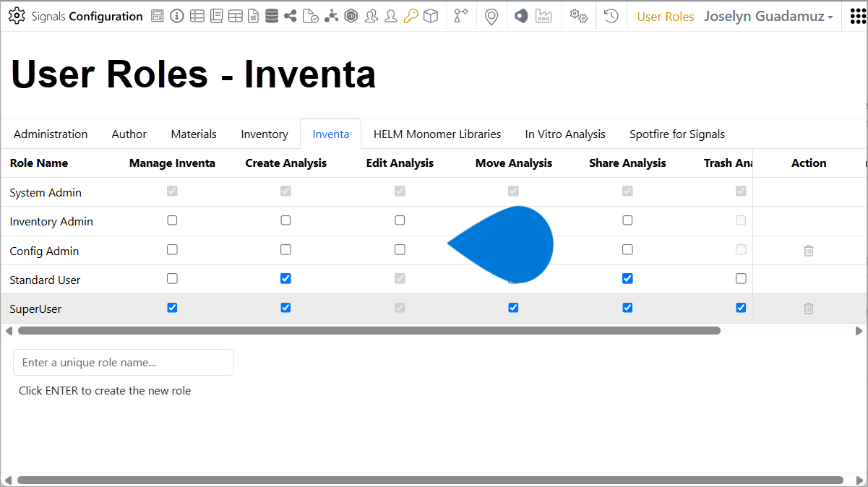Disable Create Analysis for SuperUser
The height and width of the screenshot is (487, 868).
point(285,307)
